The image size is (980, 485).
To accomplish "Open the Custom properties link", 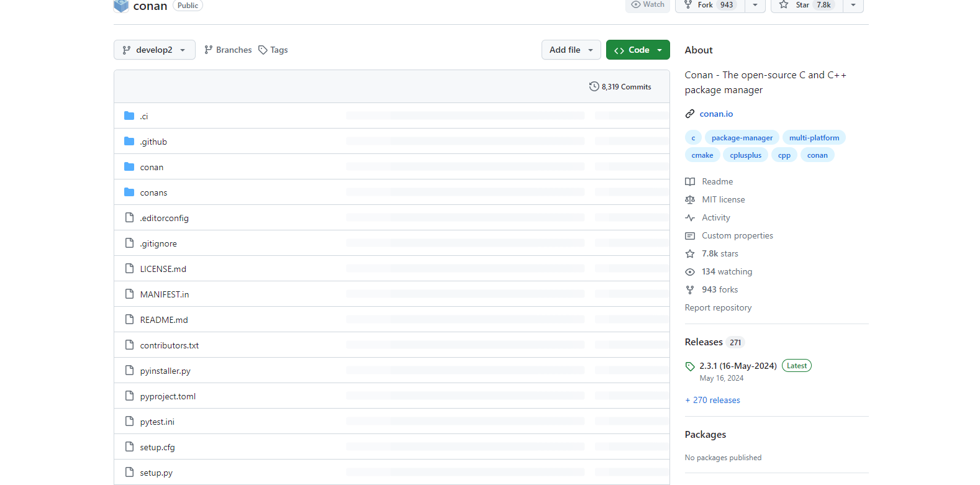I will (x=737, y=235).
